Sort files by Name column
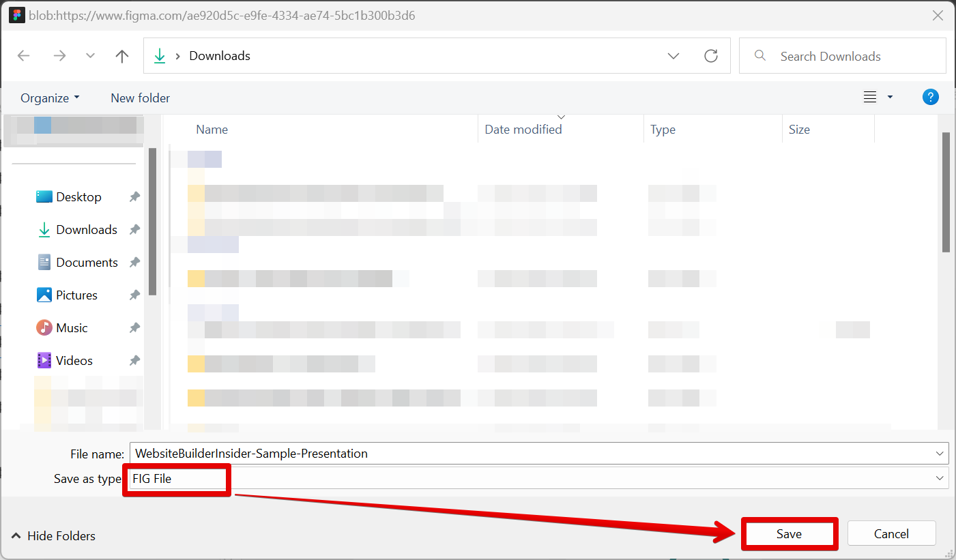The height and width of the screenshot is (560, 956). point(212,130)
